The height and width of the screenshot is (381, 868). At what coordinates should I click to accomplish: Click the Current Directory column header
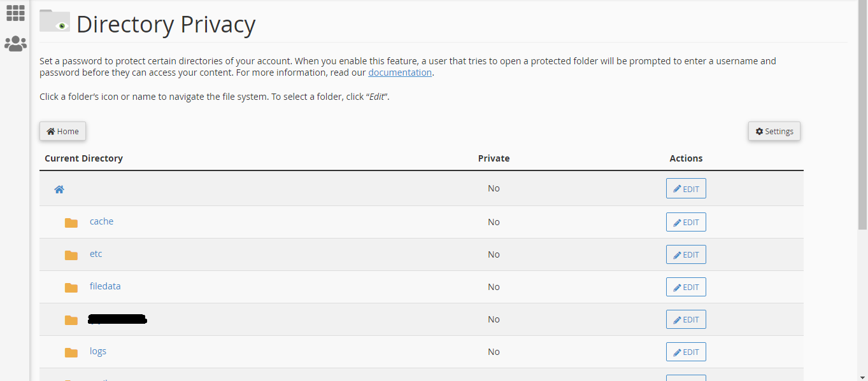pyautogui.click(x=83, y=158)
